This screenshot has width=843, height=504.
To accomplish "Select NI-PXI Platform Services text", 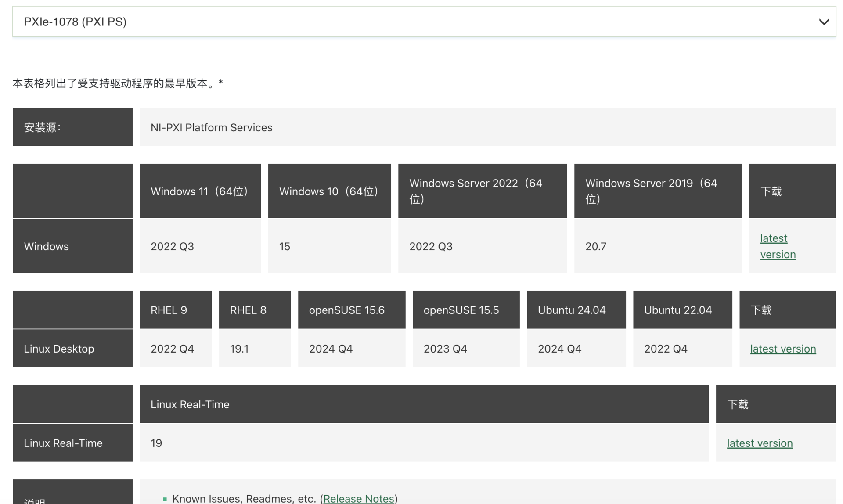I will coord(211,127).
